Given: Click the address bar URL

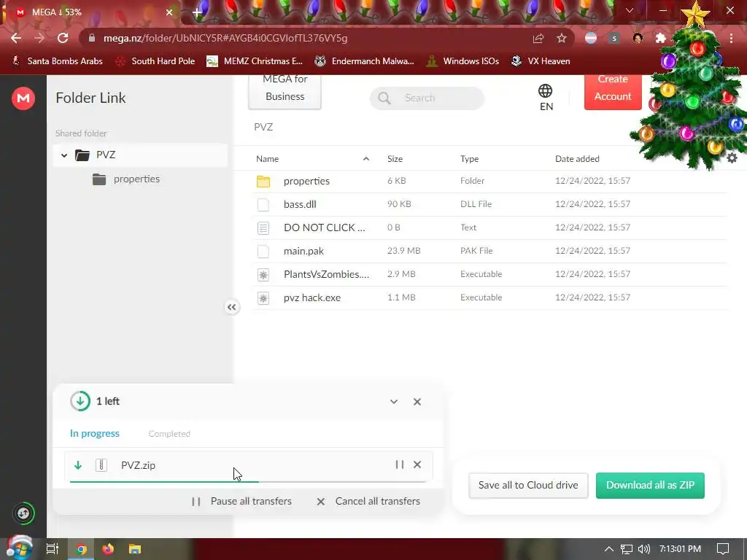Looking at the screenshot, I should click(x=225, y=38).
